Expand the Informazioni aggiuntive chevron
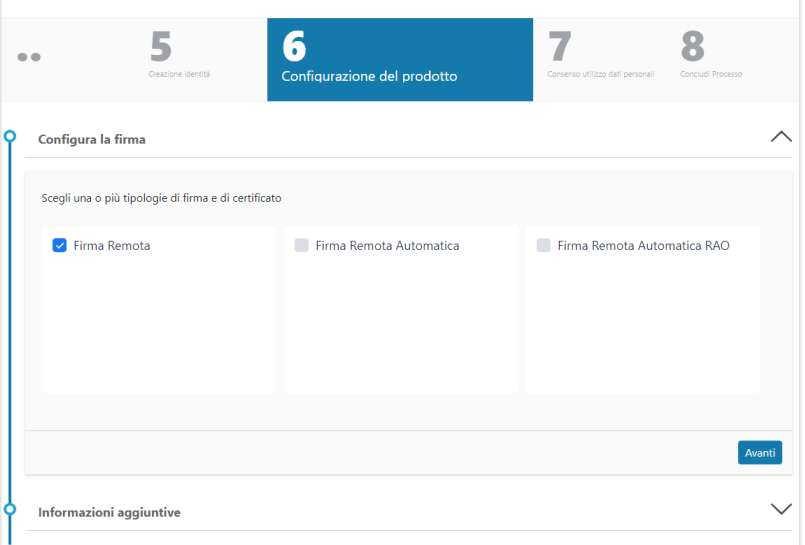The image size is (805, 545). coord(781,509)
